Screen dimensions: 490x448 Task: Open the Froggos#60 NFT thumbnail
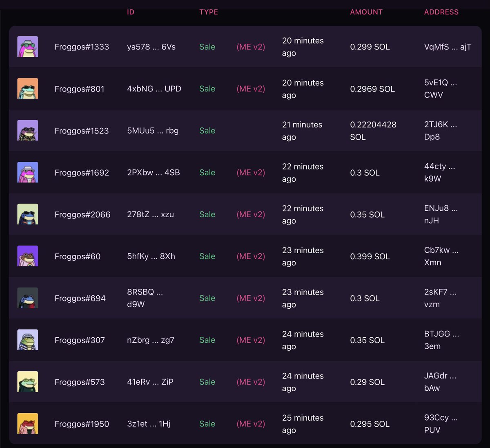(27, 256)
